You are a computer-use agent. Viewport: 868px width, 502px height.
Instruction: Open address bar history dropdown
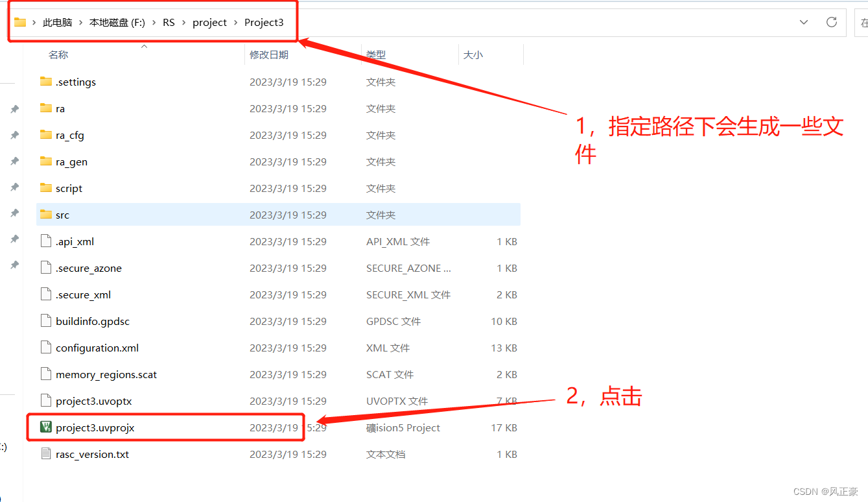[x=804, y=22]
